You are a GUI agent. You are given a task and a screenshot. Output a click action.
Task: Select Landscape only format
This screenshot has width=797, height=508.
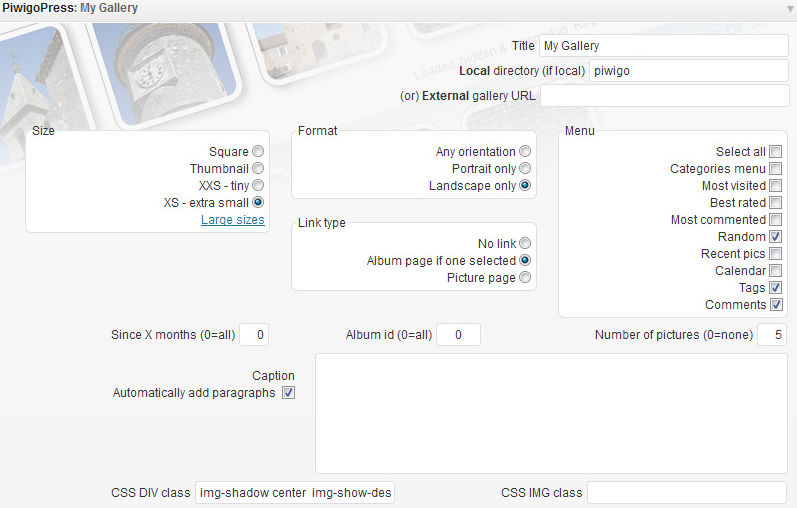(x=525, y=185)
